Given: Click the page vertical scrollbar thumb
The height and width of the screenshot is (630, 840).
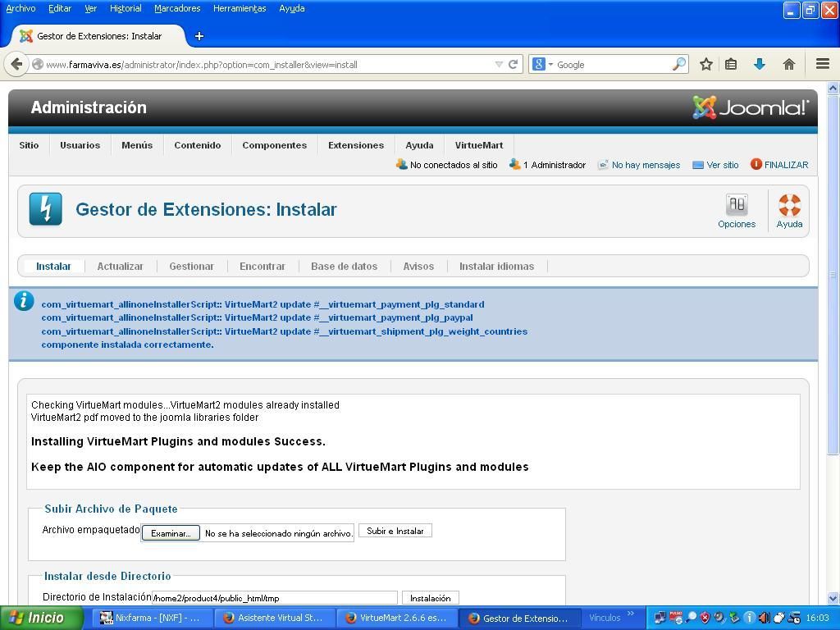Looking at the screenshot, I should coord(833,276).
